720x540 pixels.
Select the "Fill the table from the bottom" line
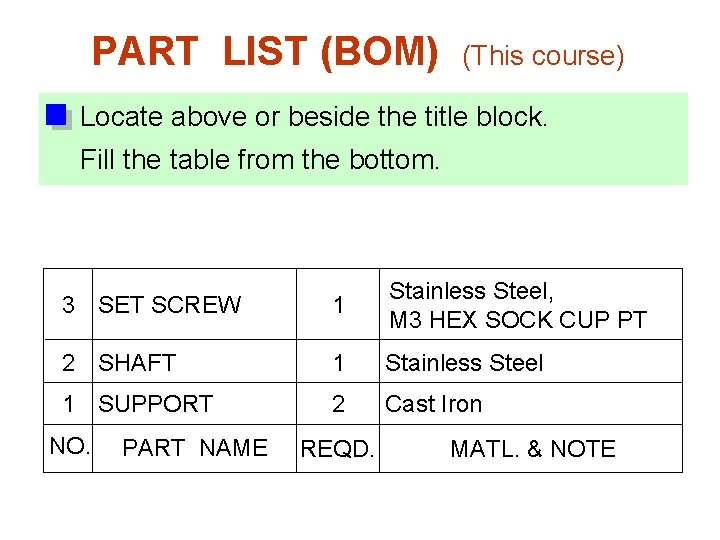pos(259,159)
